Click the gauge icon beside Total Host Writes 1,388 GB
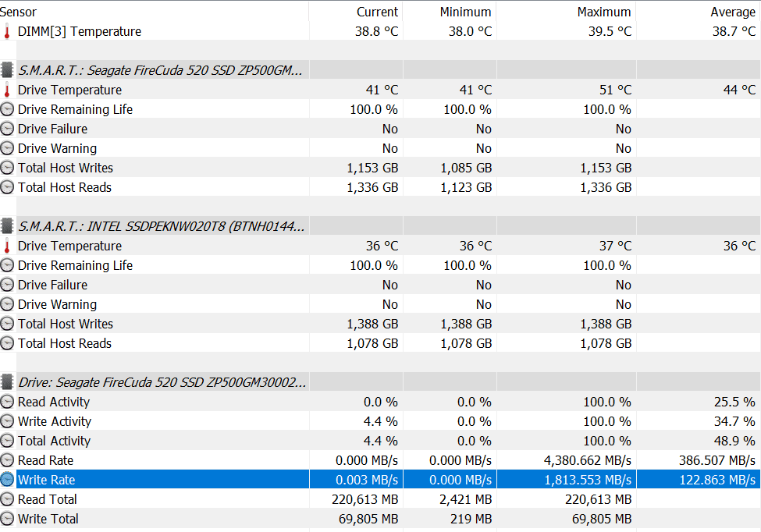The width and height of the screenshot is (761, 532). 7,324
